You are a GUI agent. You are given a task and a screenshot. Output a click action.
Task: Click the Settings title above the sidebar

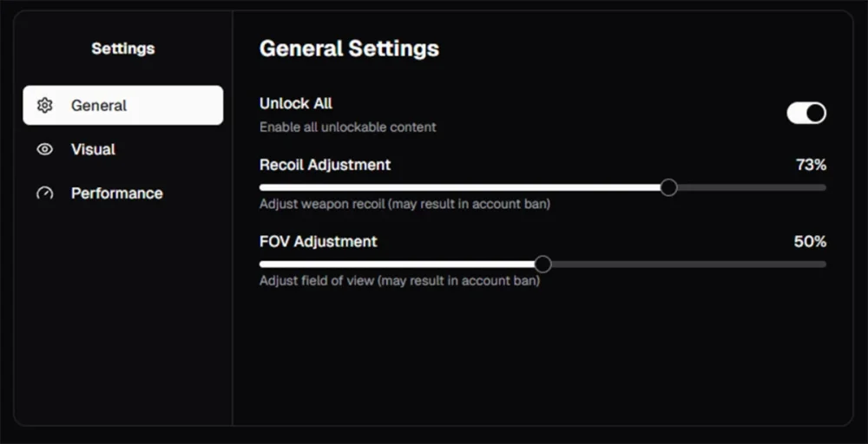point(123,49)
